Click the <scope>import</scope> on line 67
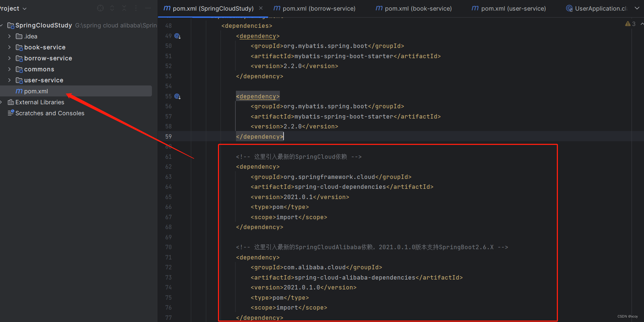This screenshot has height=322, width=644. [289, 217]
